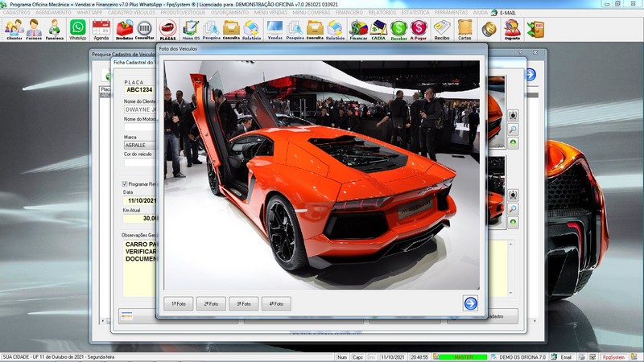Show the 1ª Foto button
644x362 pixels.
pos(178,304)
